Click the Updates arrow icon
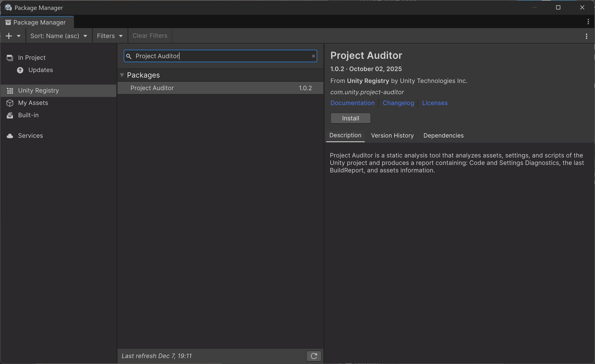Viewport: 595px width, 364px height. point(20,70)
